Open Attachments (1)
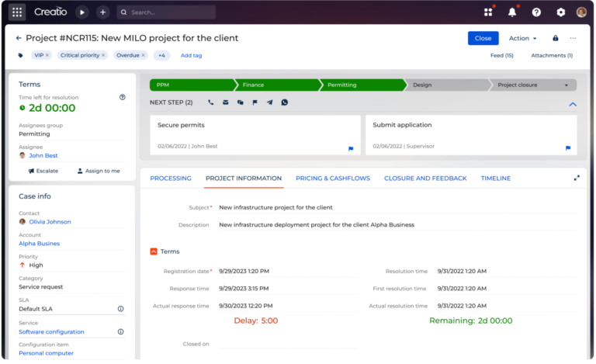The width and height of the screenshot is (596, 364). pos(552,55)
